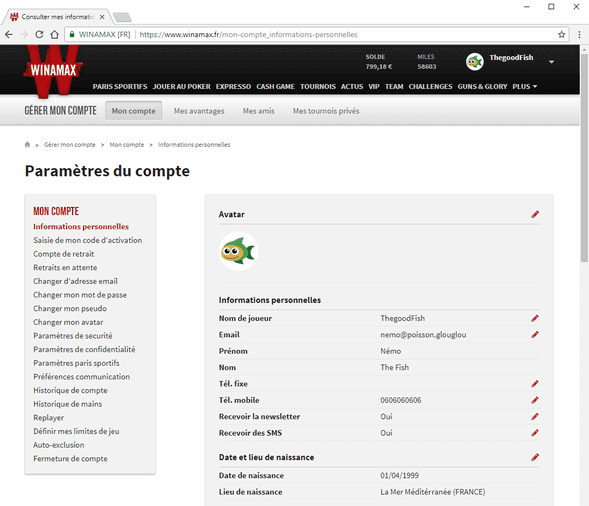Click the Winamax logo
Screen dimensions: 589x506
tap(53, 70)
